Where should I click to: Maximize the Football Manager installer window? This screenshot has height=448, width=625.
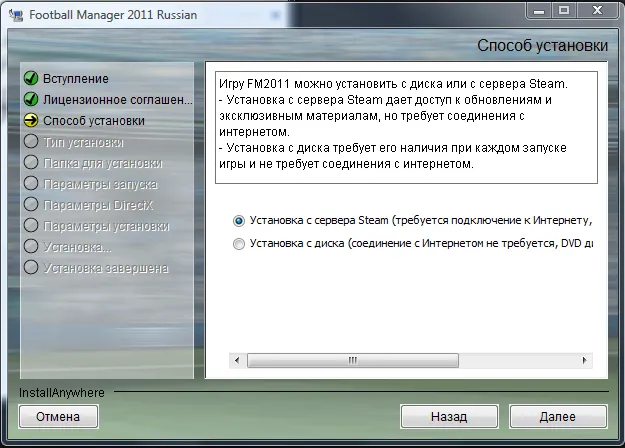click(564, 10)
